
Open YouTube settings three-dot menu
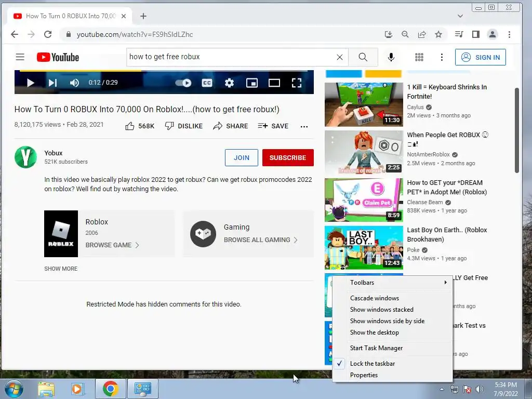tap(442, 57)
